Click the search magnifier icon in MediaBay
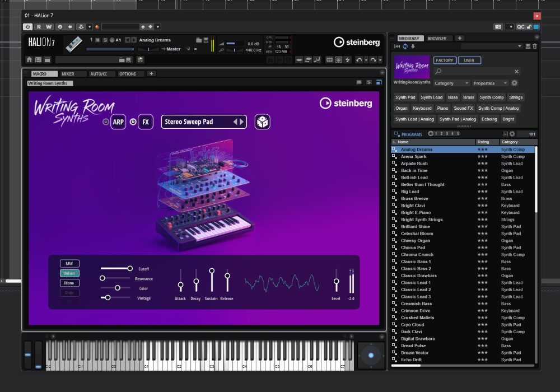The height and width of the screenshot is (392, 560). (x=440, y=72)
